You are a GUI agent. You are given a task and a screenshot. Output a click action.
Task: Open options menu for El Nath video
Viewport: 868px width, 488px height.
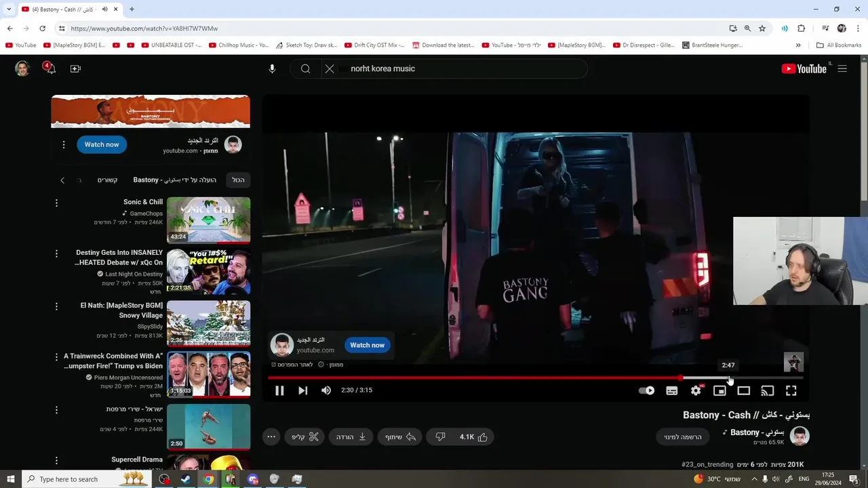pos(56,306)
